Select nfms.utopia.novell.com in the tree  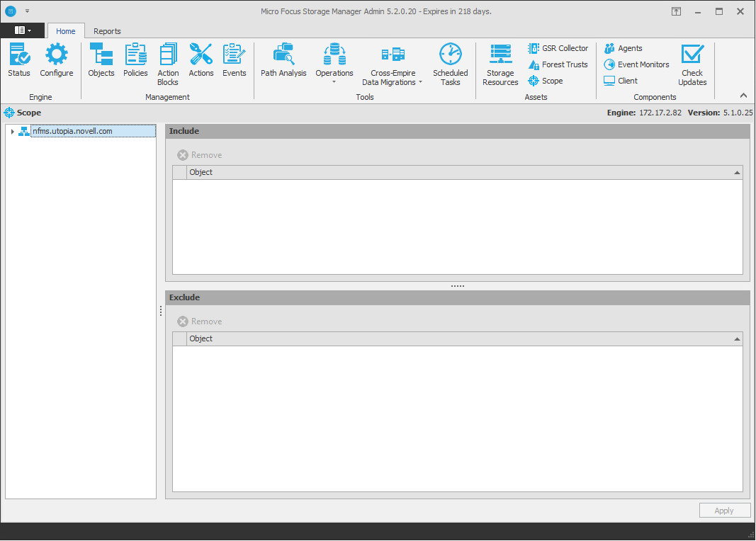click(x=93, y=131)
